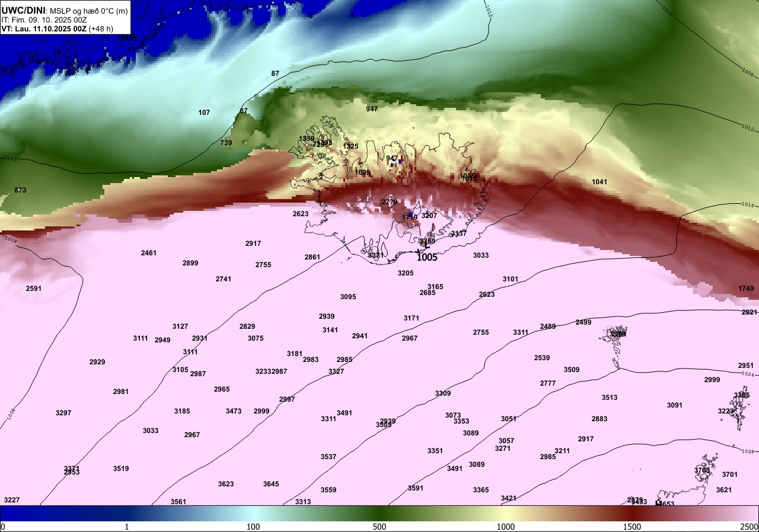This screenshot has height=532, width=759.
Task: Click the map value 2685
Action: click(428, 293)
